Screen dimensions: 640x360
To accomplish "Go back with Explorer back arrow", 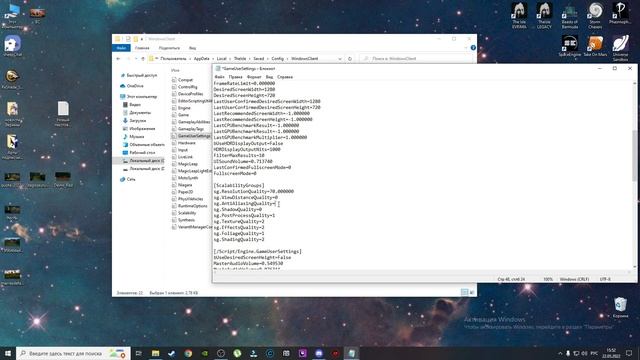I will pyautogui.click(x=118, y=59).
